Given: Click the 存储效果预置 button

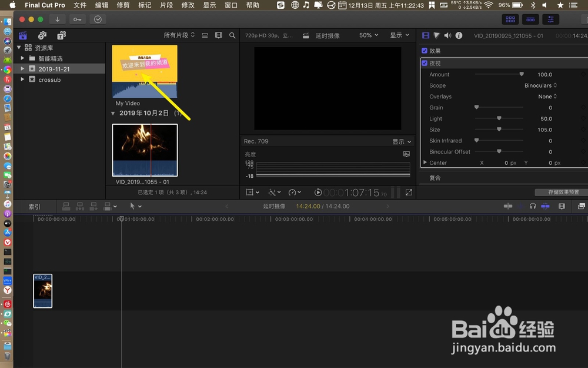Looking at the screenshot, I should coord(563,192).
